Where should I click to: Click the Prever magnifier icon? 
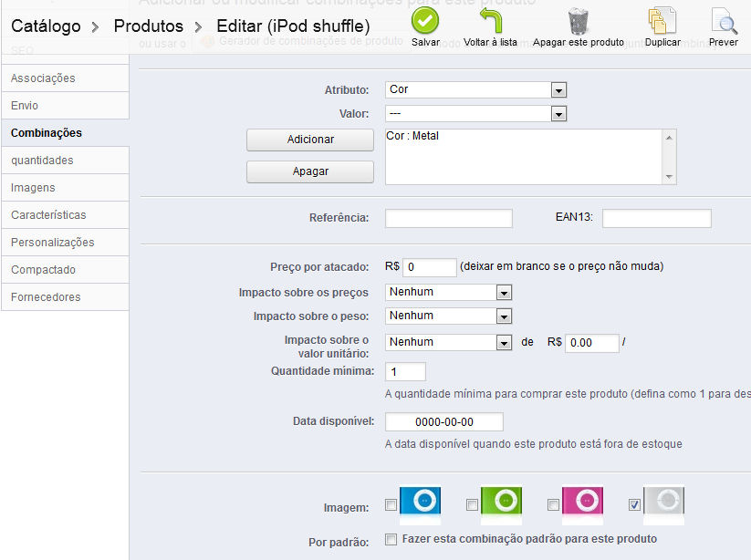point(724,21)
